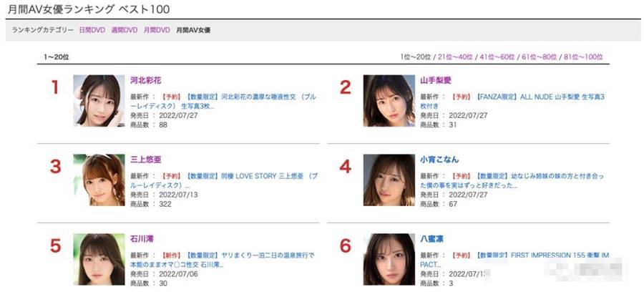Switch to the 週間DVD ranking category
Viewport: 644px width, 297px height.
click(x=125, y=30)
